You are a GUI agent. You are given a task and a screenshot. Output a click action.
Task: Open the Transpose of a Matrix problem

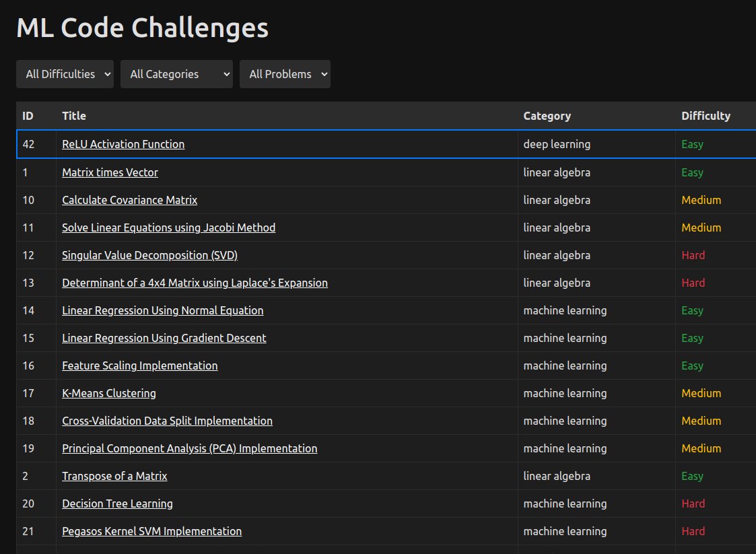tap(114, 476)
